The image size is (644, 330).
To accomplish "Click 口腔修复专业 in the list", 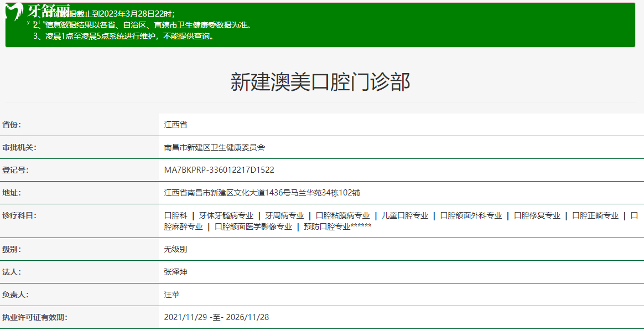I will tap(537, 215).
